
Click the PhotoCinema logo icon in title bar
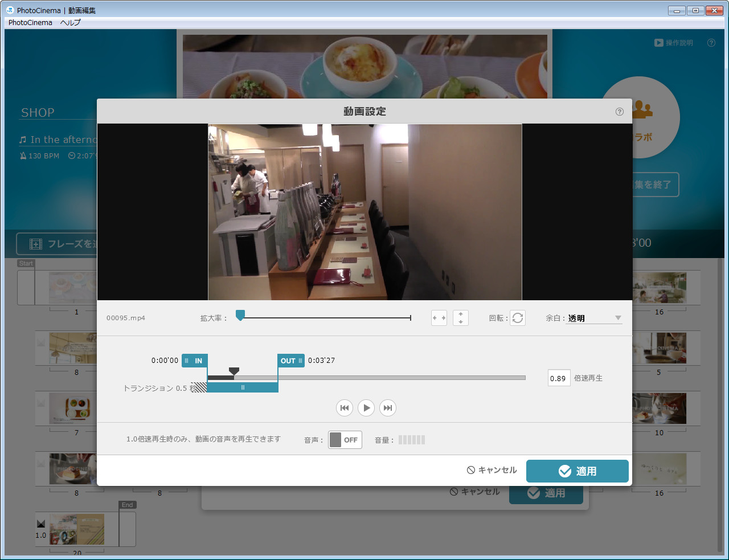pos(9,10)
